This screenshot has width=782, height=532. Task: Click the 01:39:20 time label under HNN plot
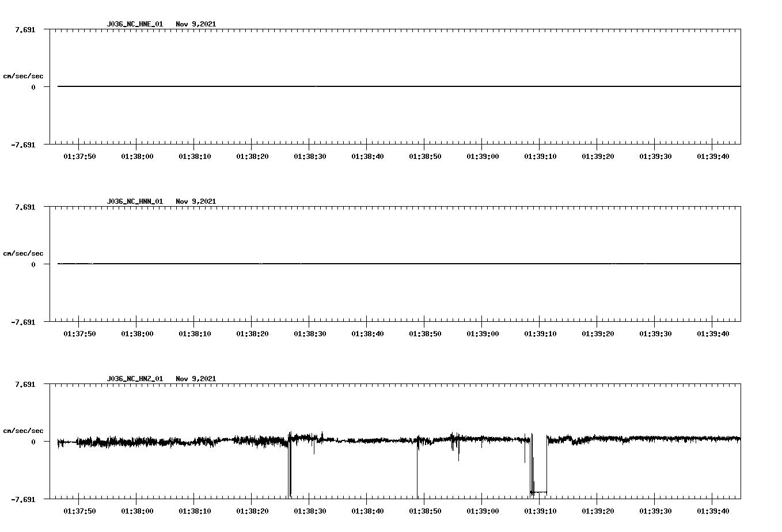click(x=598, y=334)
